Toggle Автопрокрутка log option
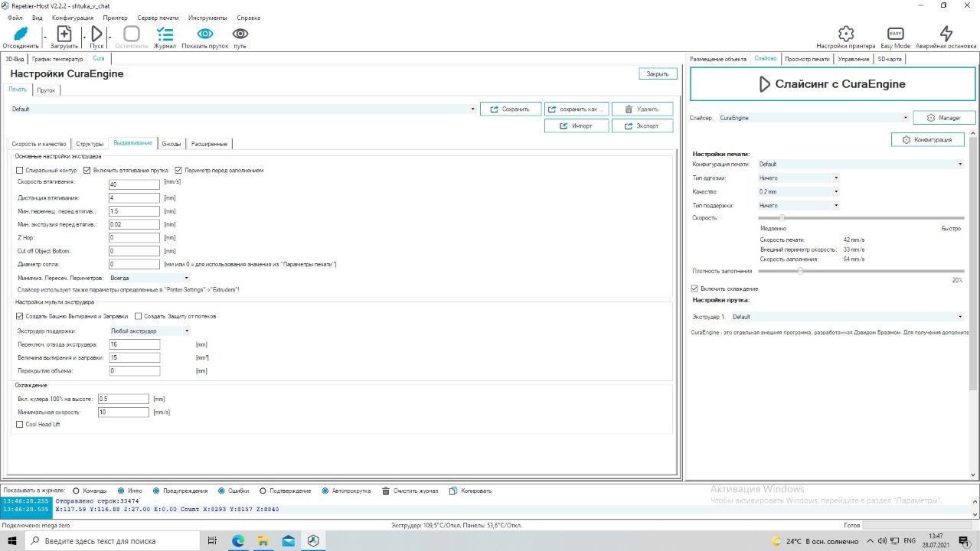 326,491
